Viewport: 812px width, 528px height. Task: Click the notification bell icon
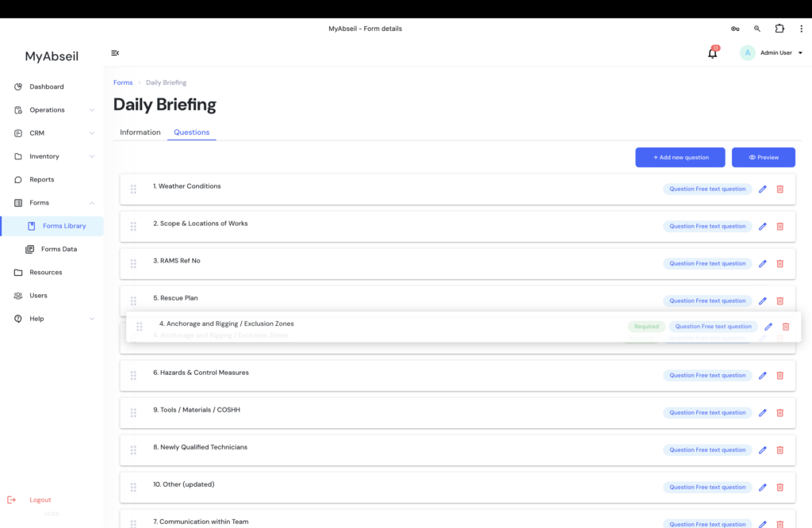coord(712,54)
